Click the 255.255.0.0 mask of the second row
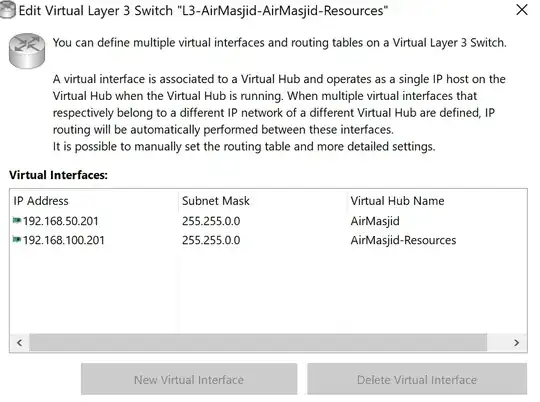The image size is (540, 402). 211,240
